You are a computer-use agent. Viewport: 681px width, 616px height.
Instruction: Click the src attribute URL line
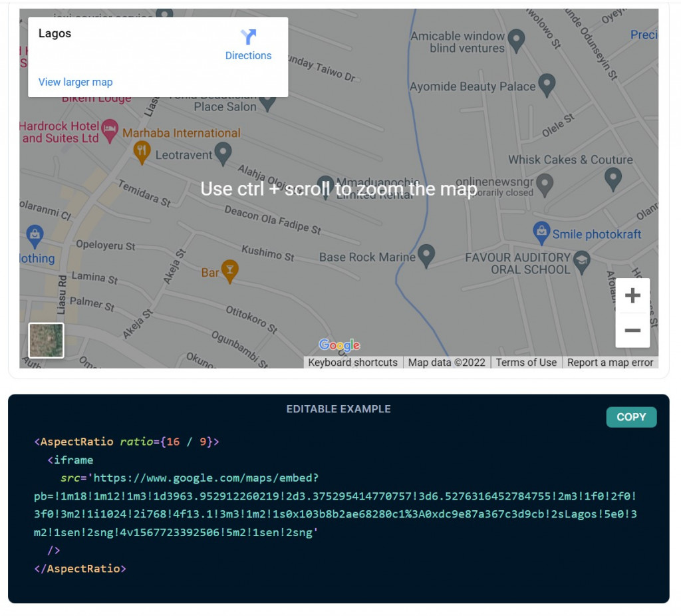(x=190, y=478)
